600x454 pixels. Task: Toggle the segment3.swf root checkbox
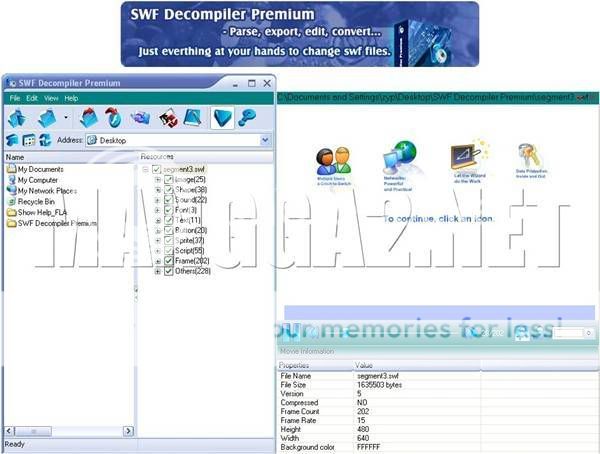[x=156, y=169]
